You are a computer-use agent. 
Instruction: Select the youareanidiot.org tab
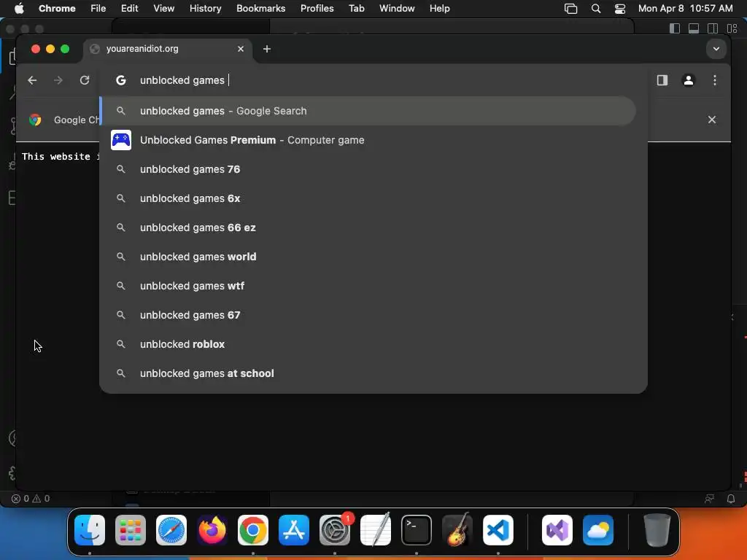click(168, 49)
